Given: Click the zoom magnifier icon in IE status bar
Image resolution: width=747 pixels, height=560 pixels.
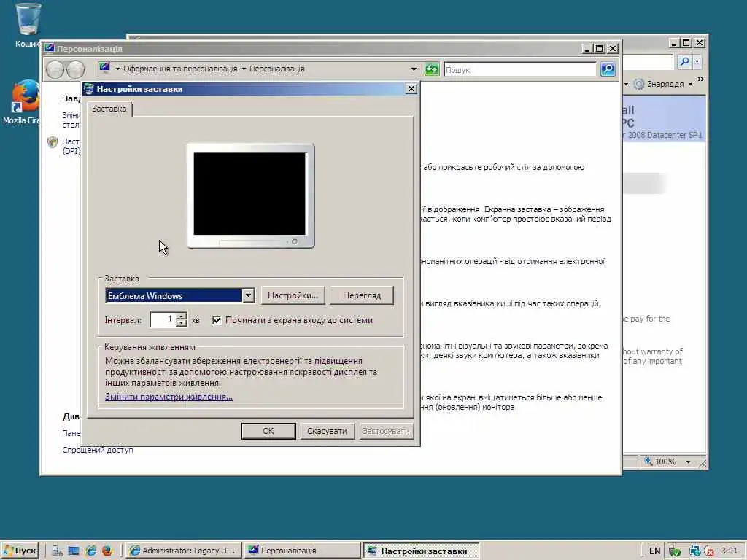Looking at the screenshot, I should (x=648, y=461).
